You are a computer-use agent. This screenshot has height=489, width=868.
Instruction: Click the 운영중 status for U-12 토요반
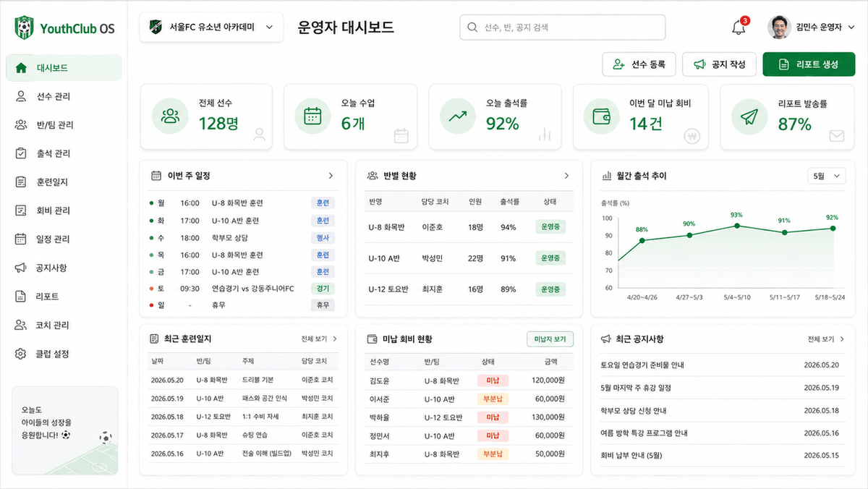[550, 289]
